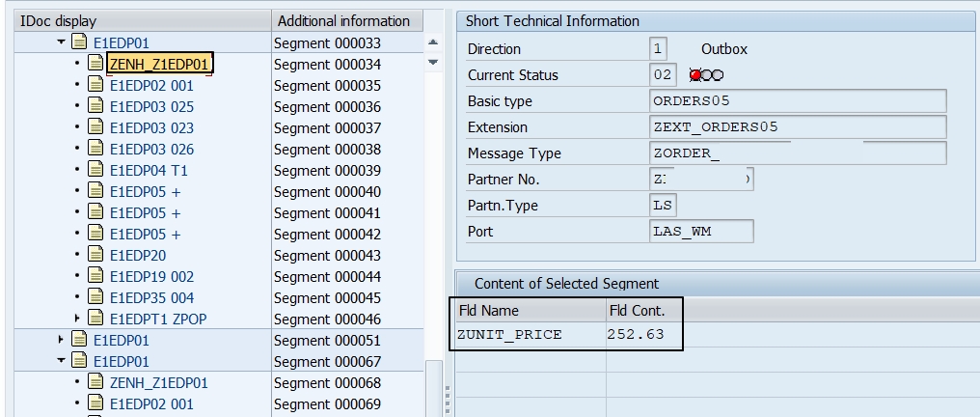Viewport: 980px width, 417px height.
Task: Click document icon of ZENH_Z1EDP01 Segment 000034
Action: pyautogui.click(x=95, y=64)
